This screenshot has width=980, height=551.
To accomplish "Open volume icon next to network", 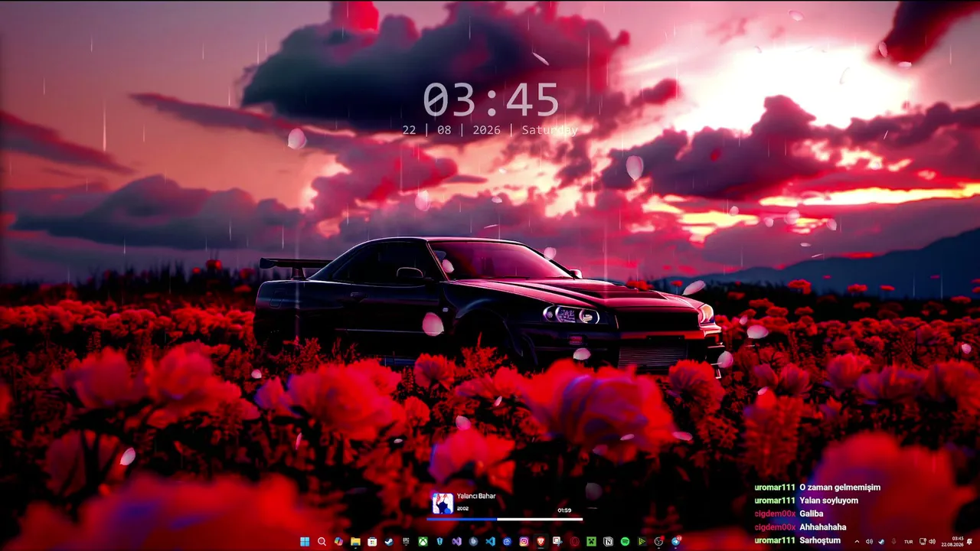I will (932, 542).
